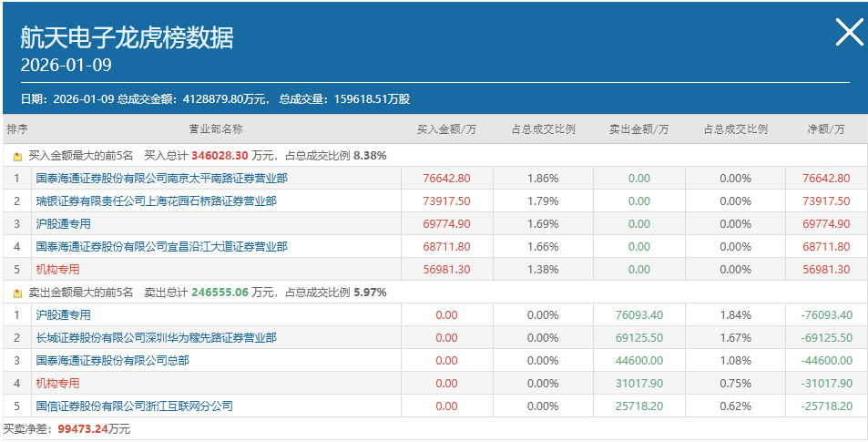The image size is (868, 442).
Task: Click the sell ratio 1.08%
Action: pyautogui.click(x=735, y=360)
